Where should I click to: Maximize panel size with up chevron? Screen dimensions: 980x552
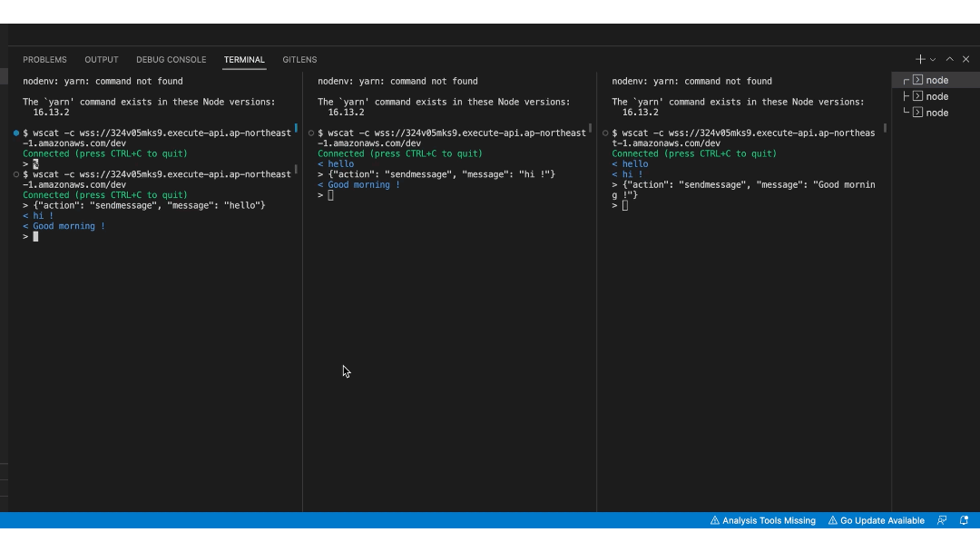click(x=949, y=59)
